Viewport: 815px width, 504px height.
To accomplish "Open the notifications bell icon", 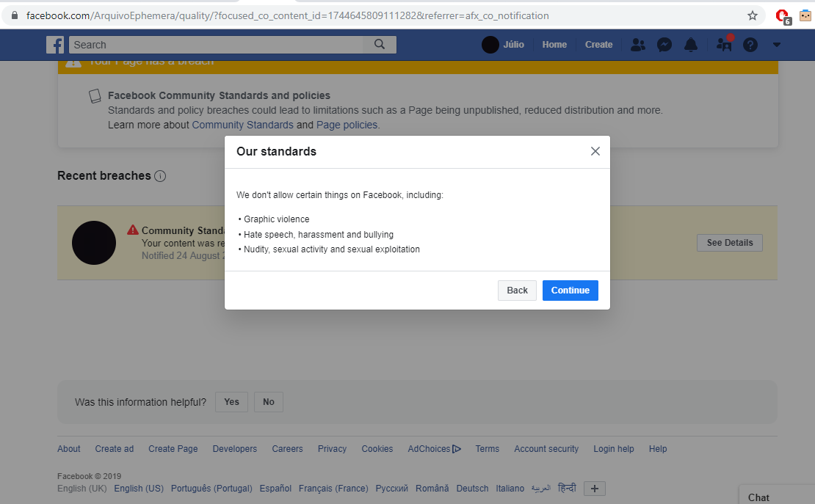I will pyautogui.click(x=691, y=45).
